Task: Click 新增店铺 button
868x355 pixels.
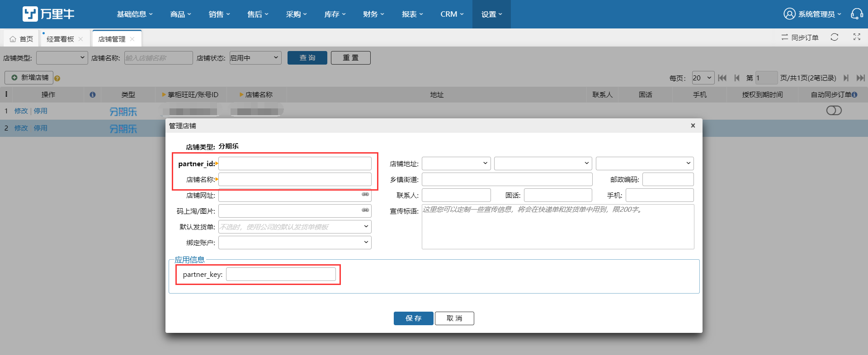Action: click(x=29, y=78)
